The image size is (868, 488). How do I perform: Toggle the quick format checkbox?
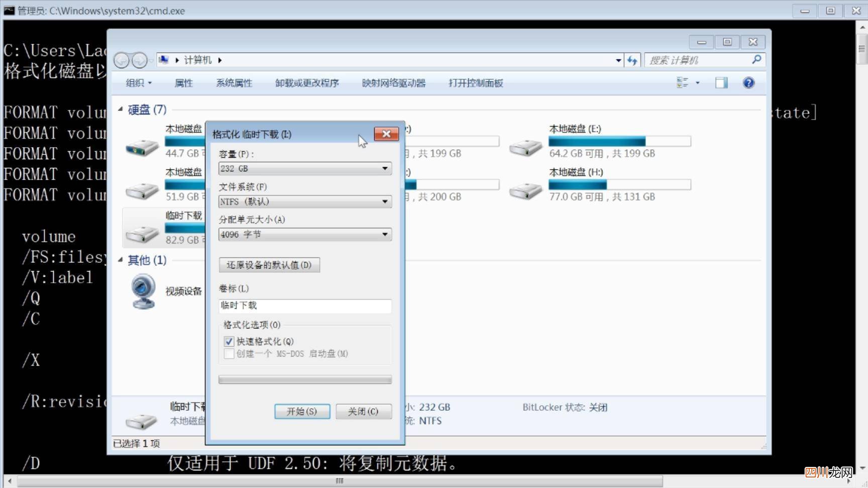(229, 341)
